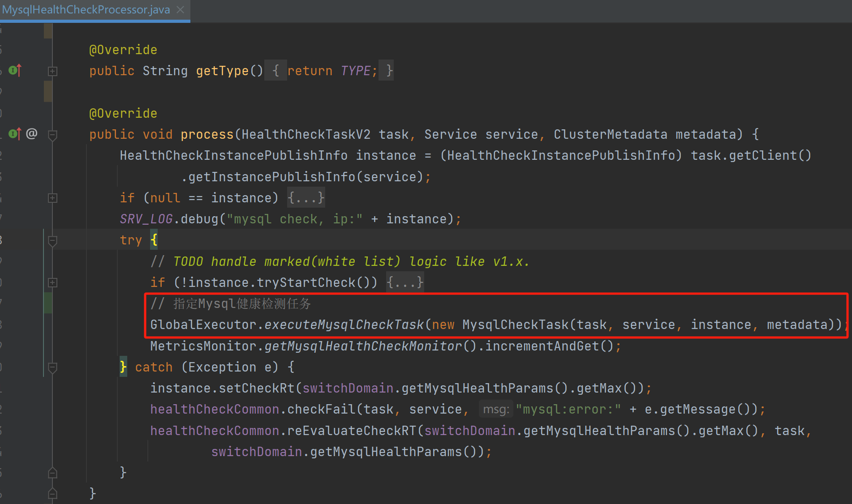The image size is (852, 504).
Task: Click the 'getMessage' method call
Action: (698, 409)
